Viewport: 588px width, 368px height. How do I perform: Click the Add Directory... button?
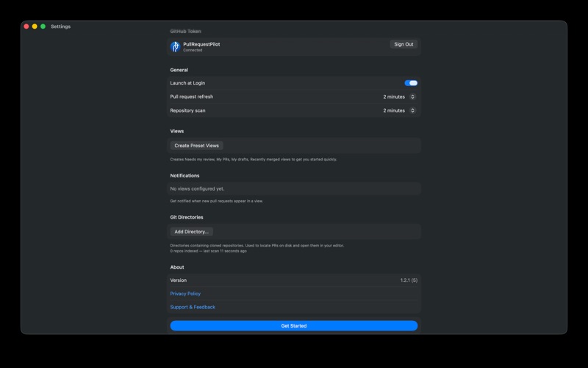(191, 232)
